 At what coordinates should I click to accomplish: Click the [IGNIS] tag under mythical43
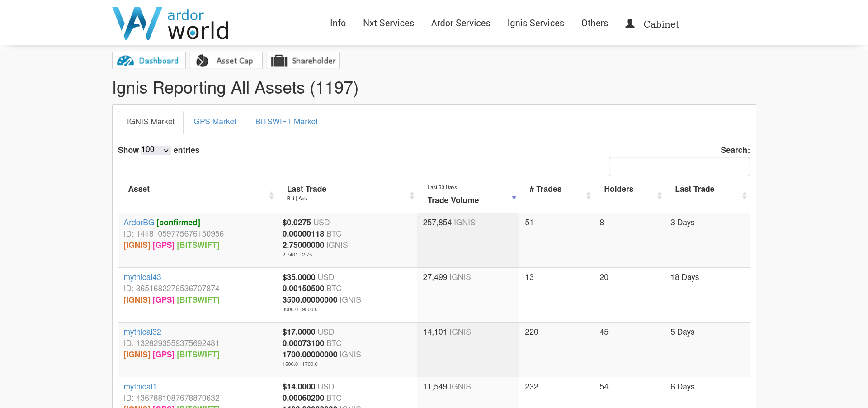(137, 300)
